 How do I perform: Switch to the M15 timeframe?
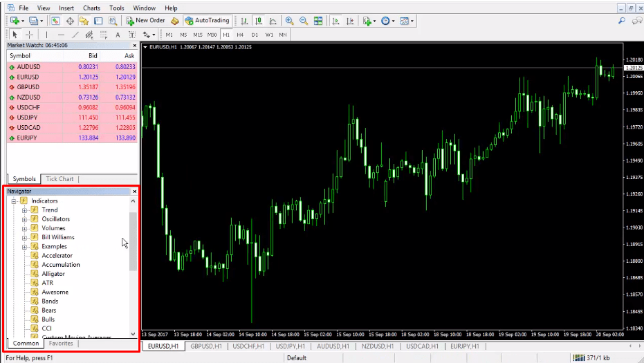(x=198, y=35)
